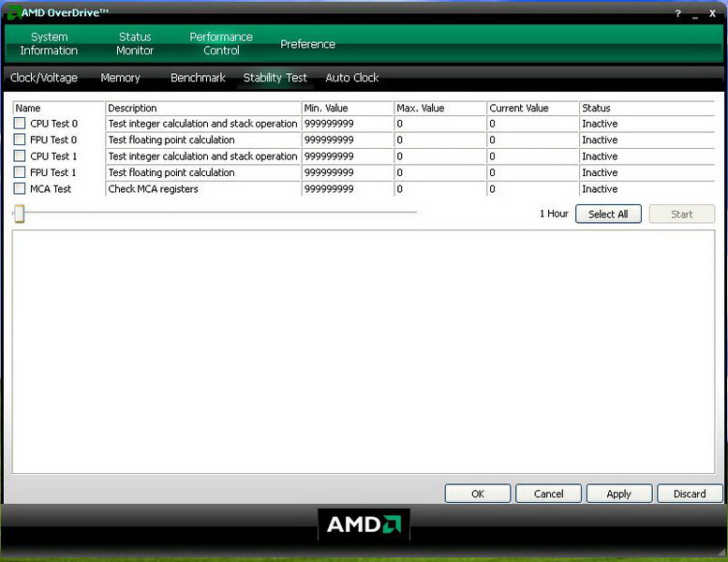Switch to the Auto Clock tab
This screenshot has height=562, width=728.
[x=352, y=78]
